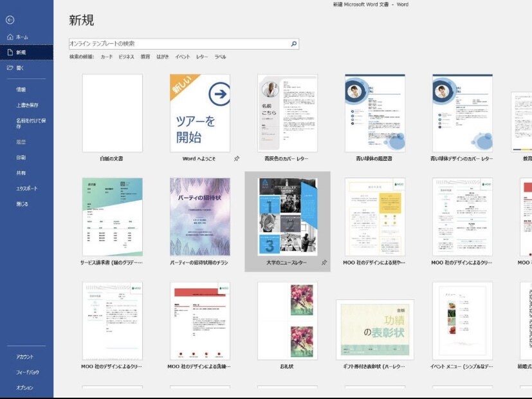The image size is (532, 399).
Task: Select MOO template with yellow box
Action: [x=375, y=217]
